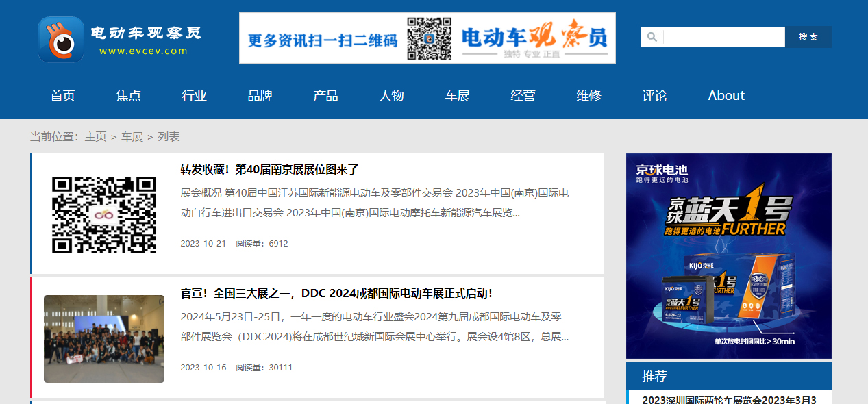Open the 人物 navigation item
The image size is (868, 404).
[391, 95]
